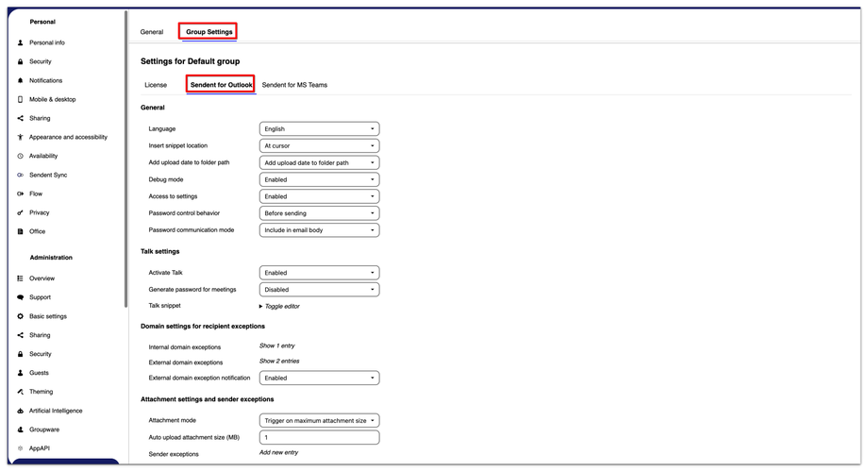Open the Activate Talk dropdown
The height and width of the screenshot is (472, 868).
320,273
